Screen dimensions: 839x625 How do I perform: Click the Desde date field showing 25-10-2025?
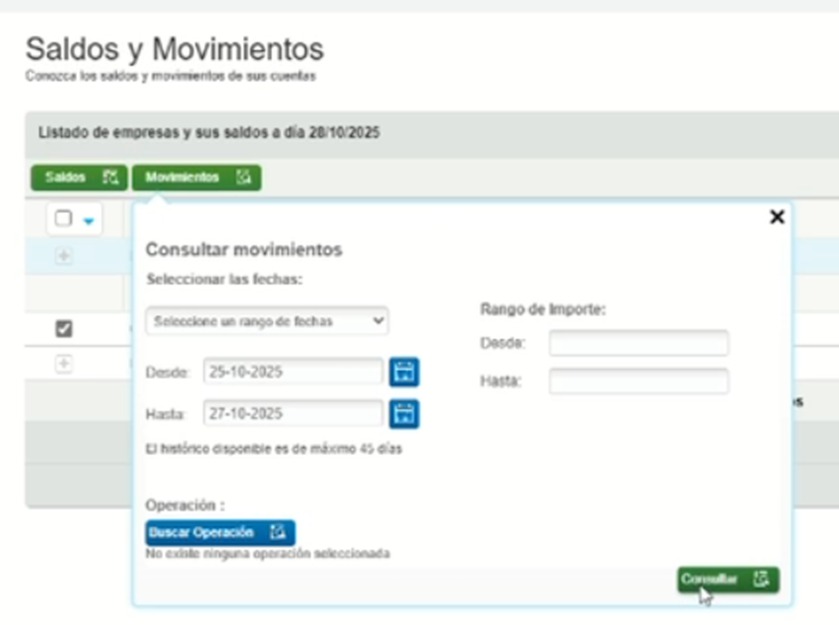click(x=293, y=372)
